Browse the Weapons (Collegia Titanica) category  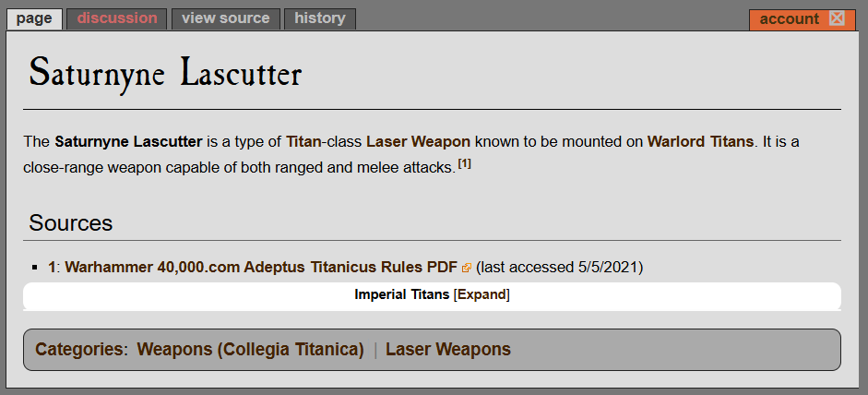250,350
